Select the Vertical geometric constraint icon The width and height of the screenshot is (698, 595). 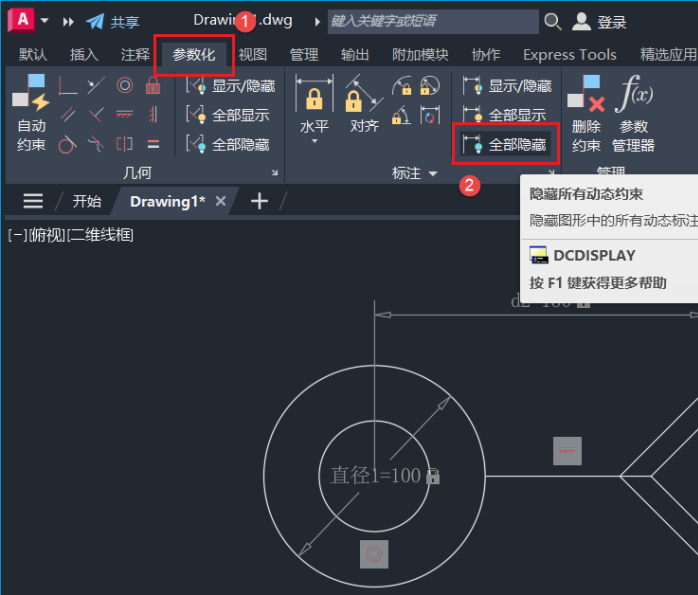(153, 114)
